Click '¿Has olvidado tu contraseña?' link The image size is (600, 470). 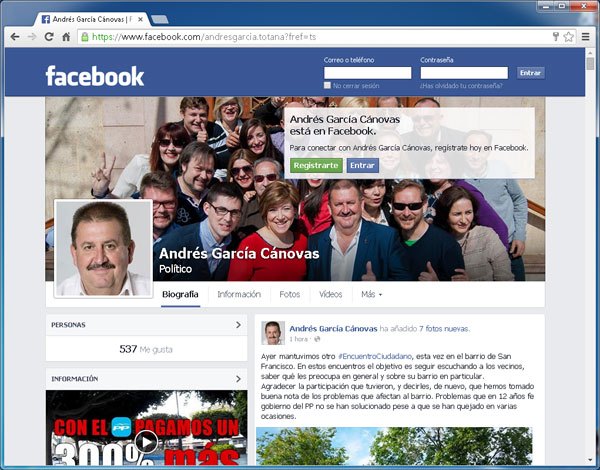pyautogui.click(x=462, y=86)
